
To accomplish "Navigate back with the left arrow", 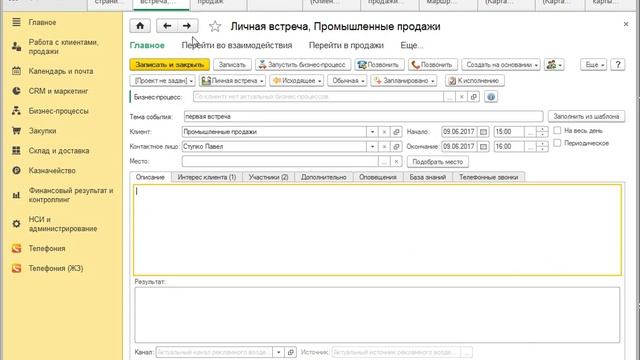I will click(x=167, y=26).
